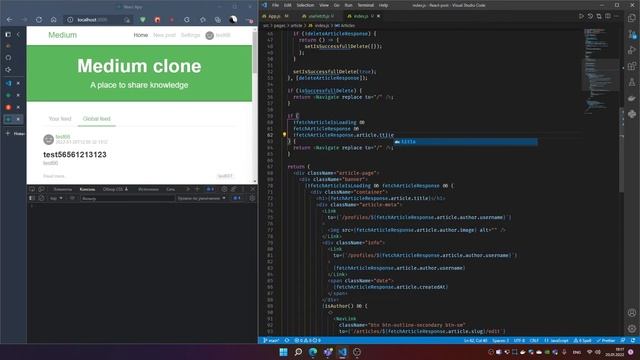Close the DevTools panel
640x360 pixels.
click(x=253, y=189)
